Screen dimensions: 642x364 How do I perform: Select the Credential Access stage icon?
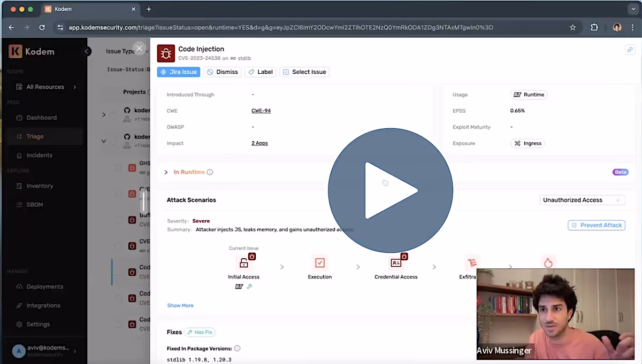coord(396,263)
